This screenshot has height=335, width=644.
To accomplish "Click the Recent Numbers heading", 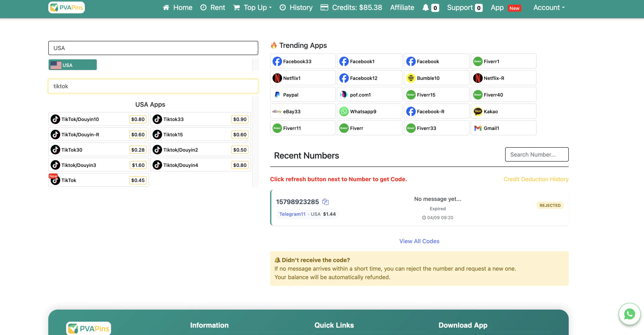I will [x=306, y=156].
